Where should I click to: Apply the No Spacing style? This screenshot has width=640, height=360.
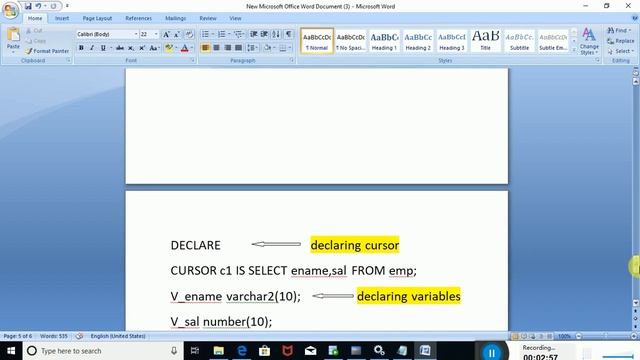tap(351, 41)
